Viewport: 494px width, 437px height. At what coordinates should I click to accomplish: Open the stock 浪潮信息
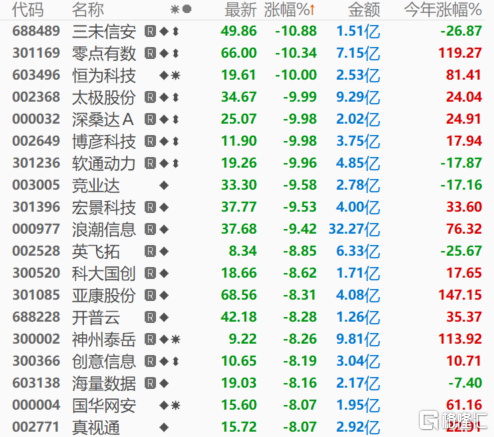point(104,229)
